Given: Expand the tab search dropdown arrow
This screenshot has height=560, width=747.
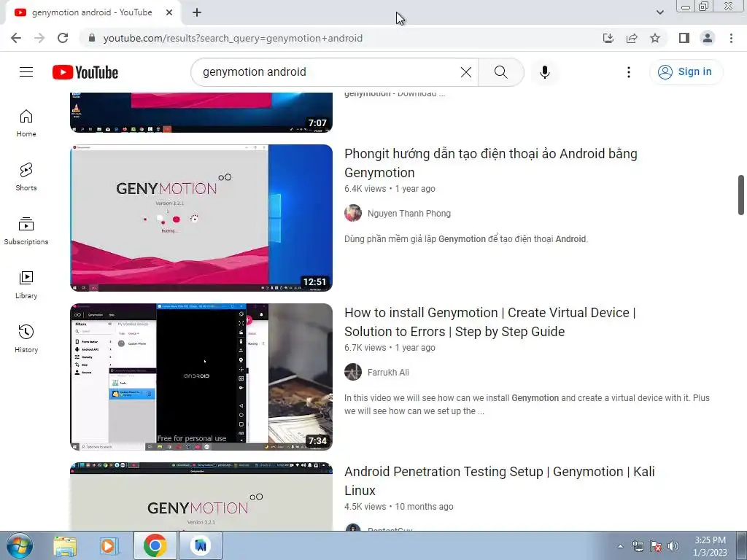Looking at the screenshot, I should pyautogui.click(x=659, y=12).
